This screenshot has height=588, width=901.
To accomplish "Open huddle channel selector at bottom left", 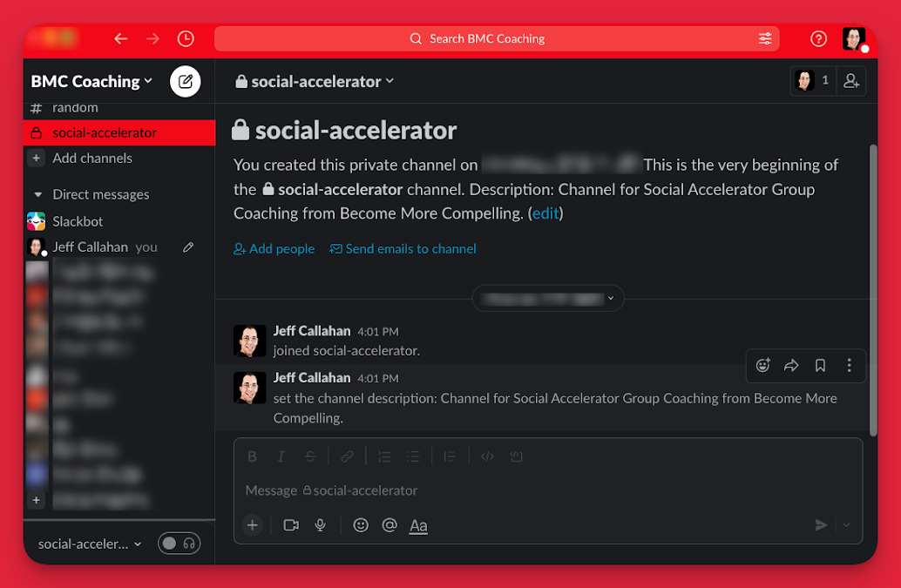I will click(90, 544).
